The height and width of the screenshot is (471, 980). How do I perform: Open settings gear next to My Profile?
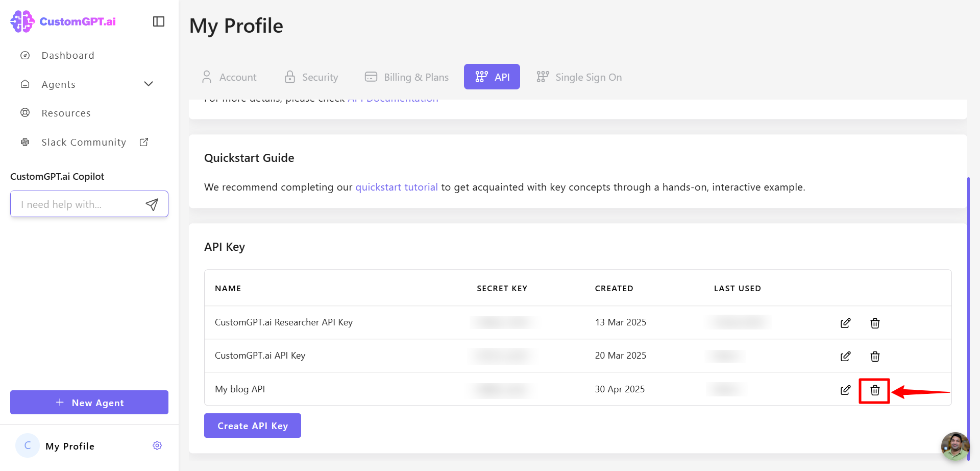(157, 446)
